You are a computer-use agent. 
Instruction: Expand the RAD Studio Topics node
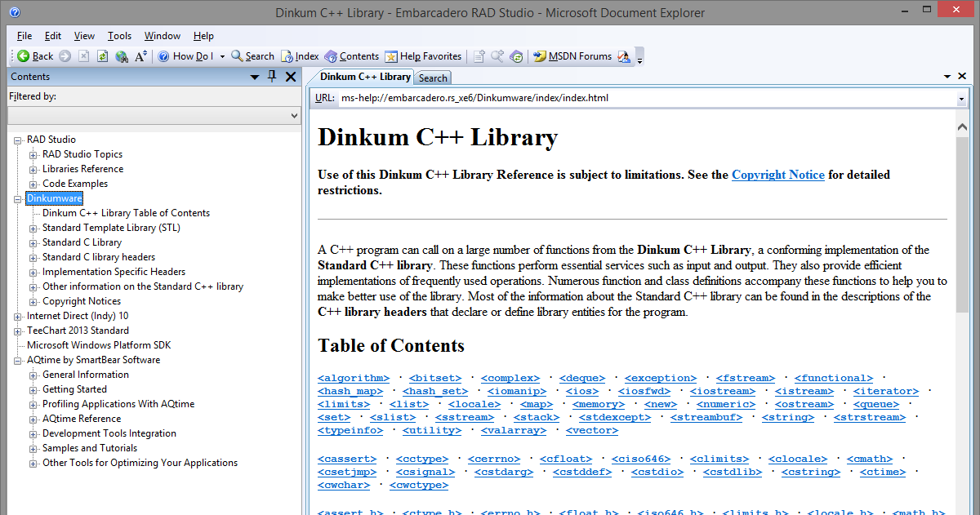coord(33,155)
